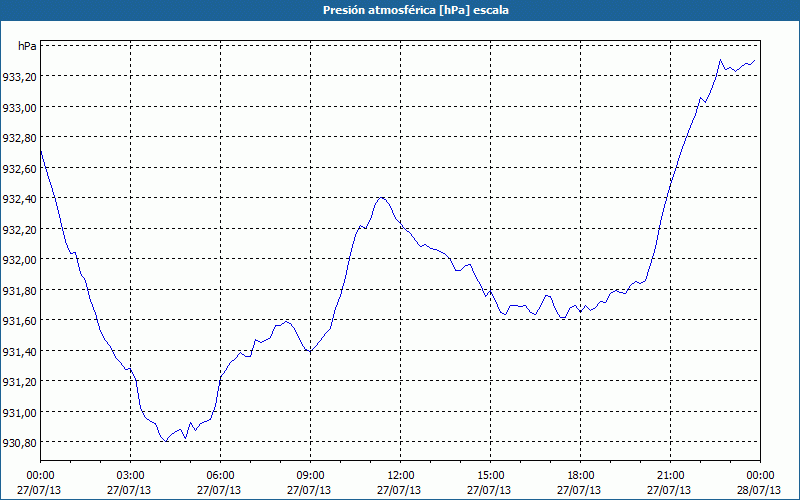Click the 933,20 y-axis label
Image resolution: width=800 pixels, height=500 pixels.
click(19, 78)
